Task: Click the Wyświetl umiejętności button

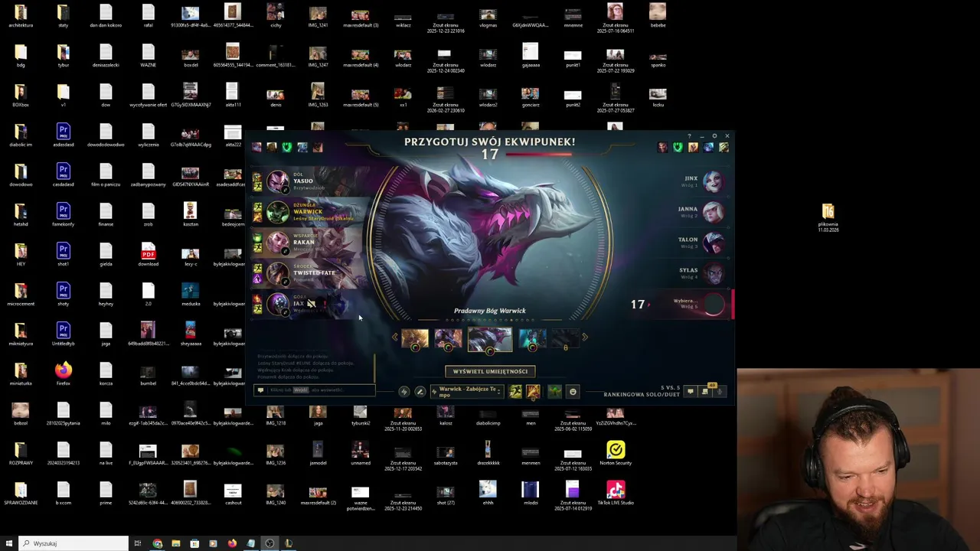Action: coord(490,371)
